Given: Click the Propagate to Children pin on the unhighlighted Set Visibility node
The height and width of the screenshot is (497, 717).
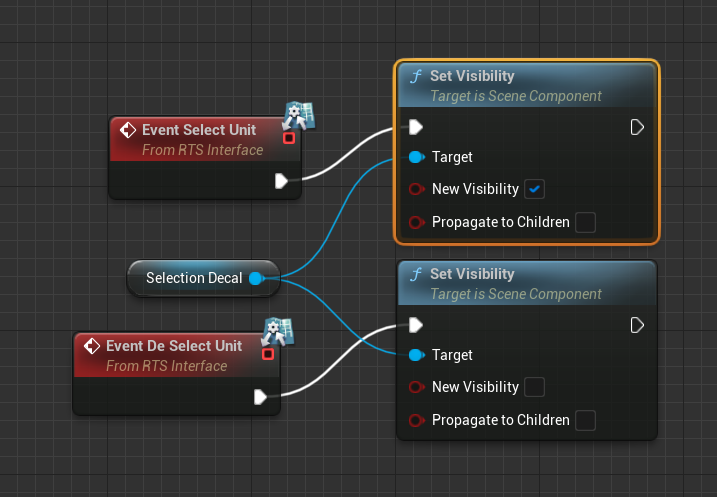Looking at the screenshot, I should [x=416, y=420].
